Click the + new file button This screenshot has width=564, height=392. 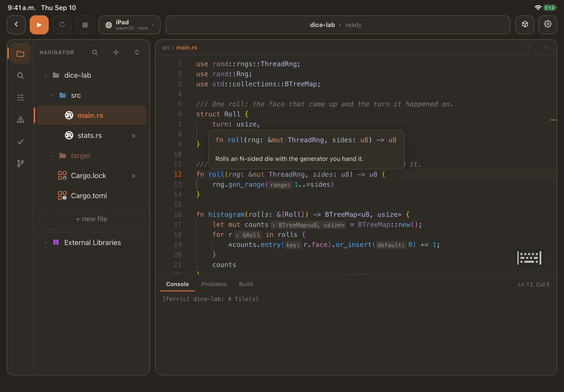point(91,219)
